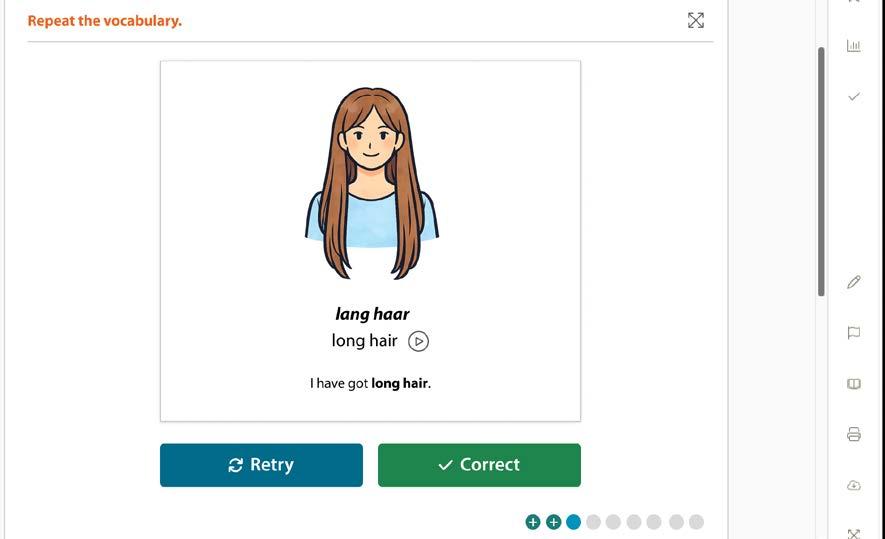Click the printer icon
885x539 pixels.
pos(853,434)
